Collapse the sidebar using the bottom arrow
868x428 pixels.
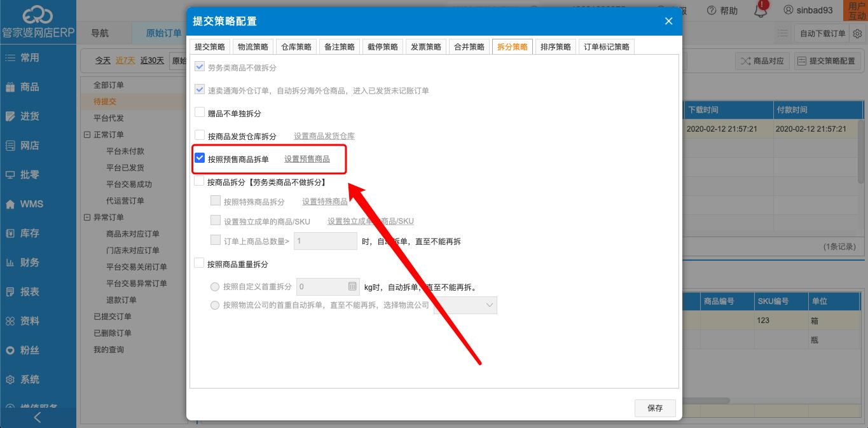37,417
